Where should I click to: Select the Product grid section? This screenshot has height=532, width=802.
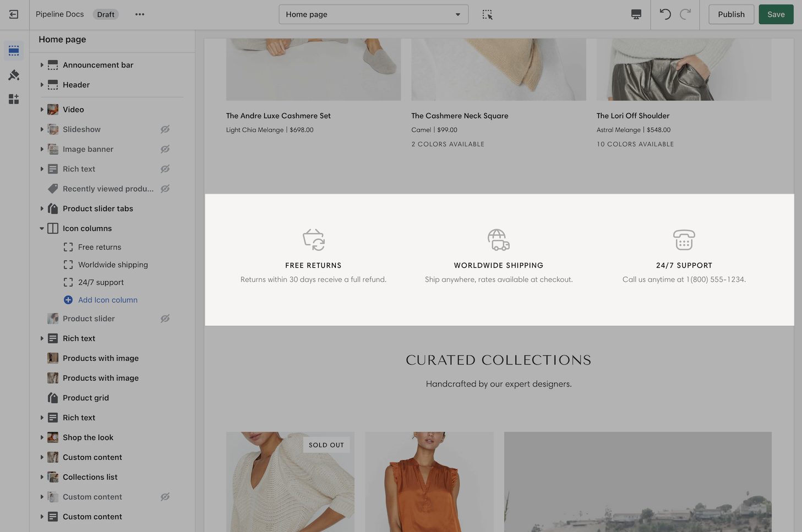click(x=86, y=398)
